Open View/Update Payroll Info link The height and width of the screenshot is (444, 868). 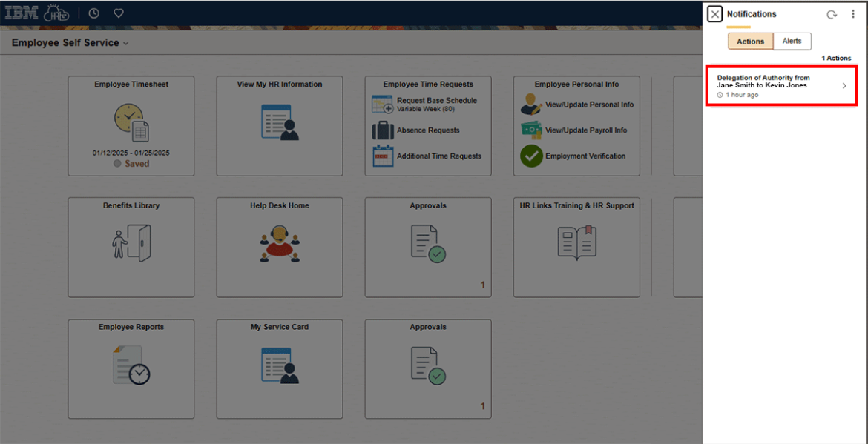pos(585,130)
